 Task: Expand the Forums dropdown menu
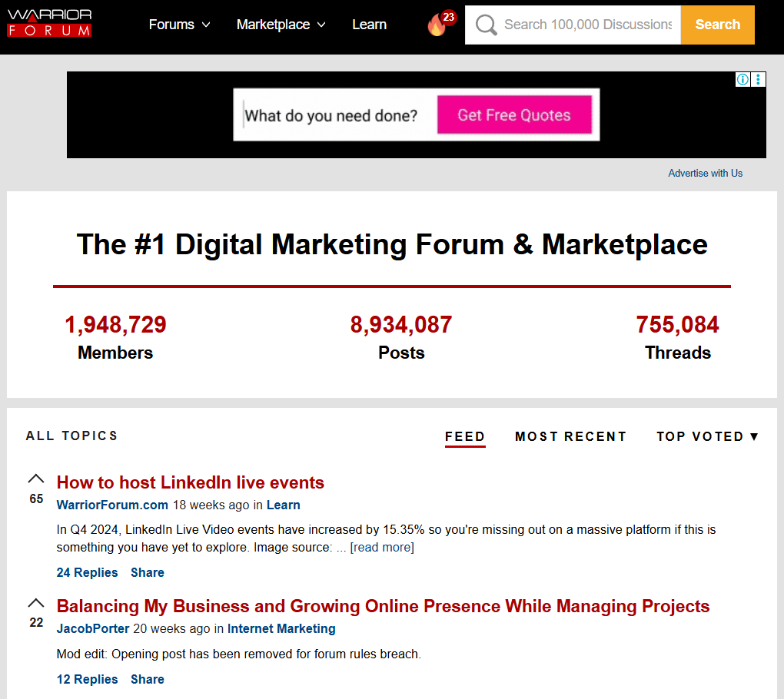tap(180, 25)
